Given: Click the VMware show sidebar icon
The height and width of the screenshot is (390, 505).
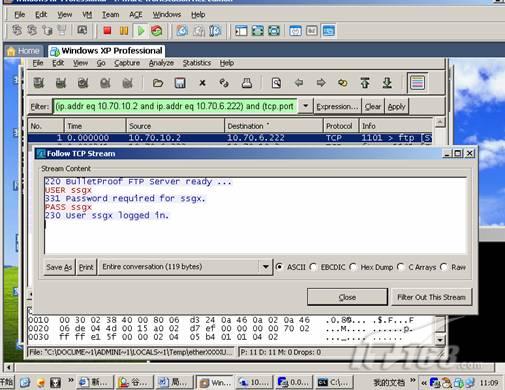Looking at the screenshot, I should click(241, 31).
